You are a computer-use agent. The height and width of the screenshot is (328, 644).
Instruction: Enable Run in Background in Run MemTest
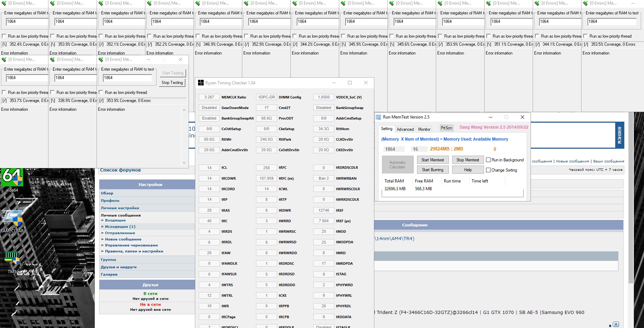pos(488,160)
